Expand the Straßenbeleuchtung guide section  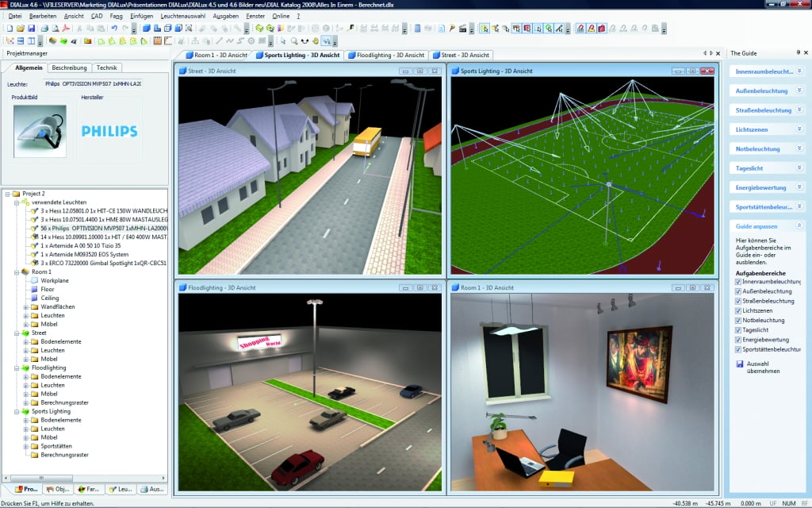(799, 110)
